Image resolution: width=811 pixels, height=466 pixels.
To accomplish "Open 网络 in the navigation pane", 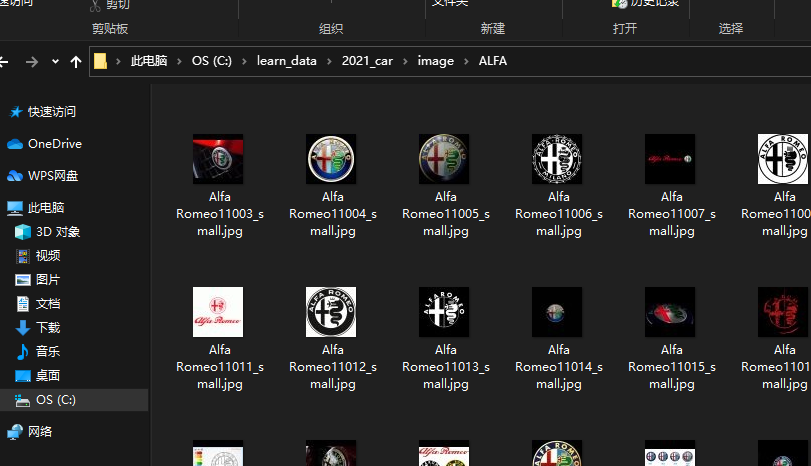I will coord(40,432).
